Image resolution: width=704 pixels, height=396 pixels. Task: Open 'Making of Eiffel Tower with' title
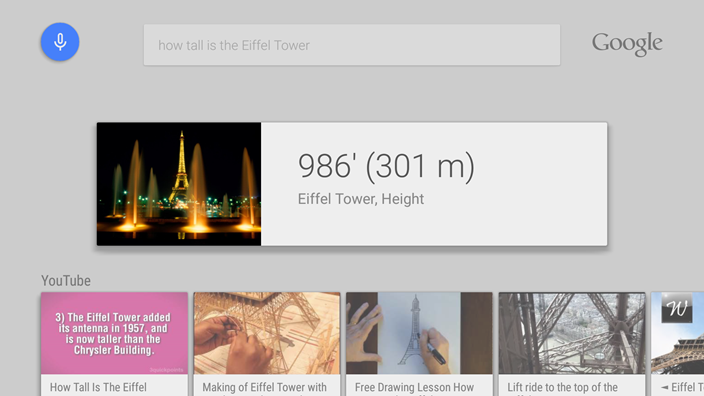pyautogui.click(x=264, y=387)
